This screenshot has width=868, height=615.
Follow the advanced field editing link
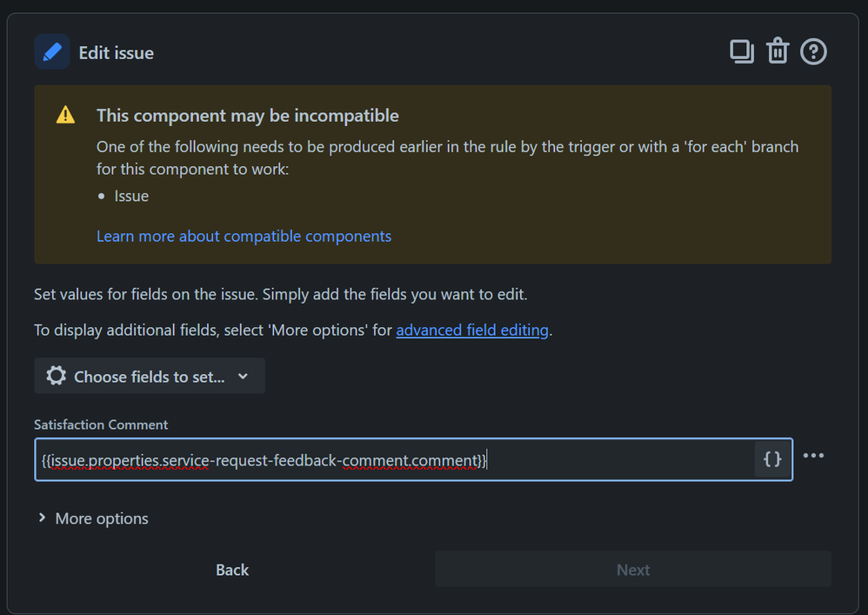[472, 331]
